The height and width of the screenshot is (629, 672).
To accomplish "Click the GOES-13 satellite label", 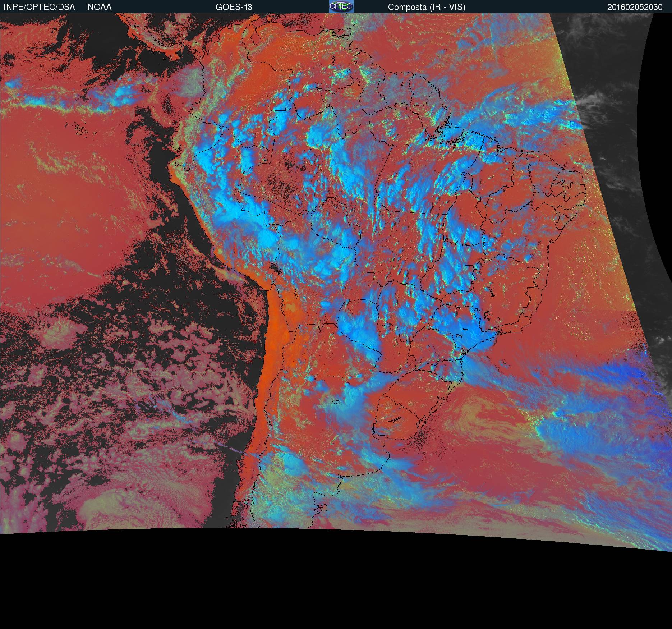I will 234,7.
